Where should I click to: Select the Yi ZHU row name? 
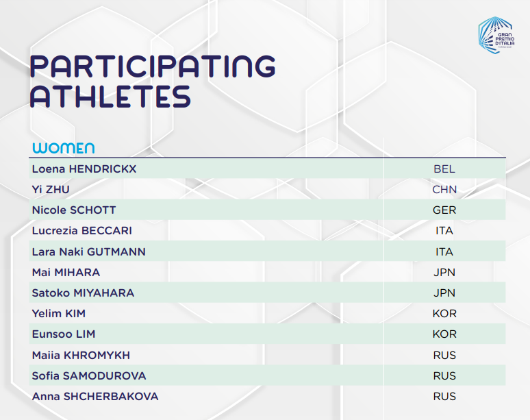51,190
